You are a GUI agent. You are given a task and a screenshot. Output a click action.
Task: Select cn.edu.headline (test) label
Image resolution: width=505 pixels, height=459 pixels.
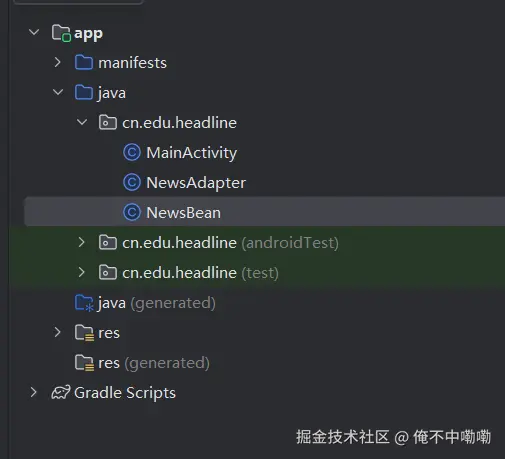click(x=200, y=273)
